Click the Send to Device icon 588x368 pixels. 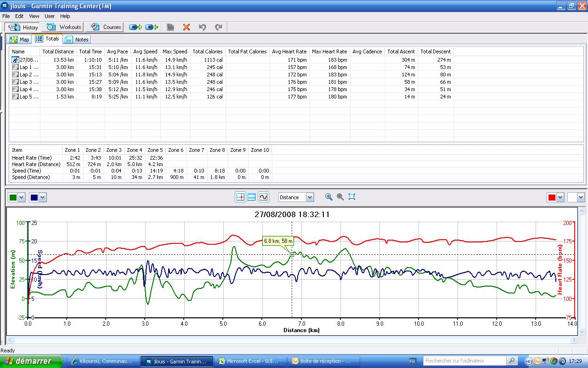coord(136,27)
